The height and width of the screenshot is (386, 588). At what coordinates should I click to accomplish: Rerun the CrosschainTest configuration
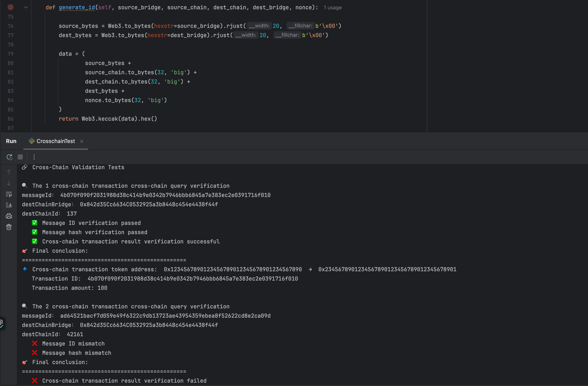tap(9, 157)
